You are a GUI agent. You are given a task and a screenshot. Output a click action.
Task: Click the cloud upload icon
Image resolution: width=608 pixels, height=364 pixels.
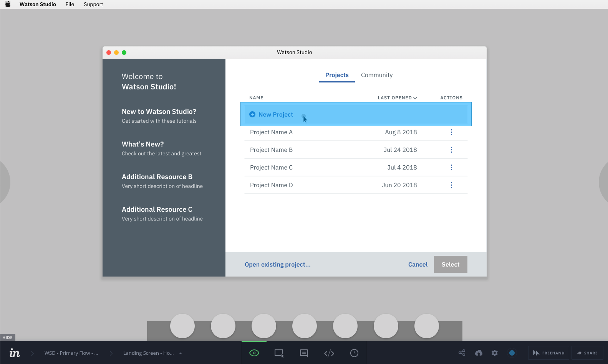(479, 353)
